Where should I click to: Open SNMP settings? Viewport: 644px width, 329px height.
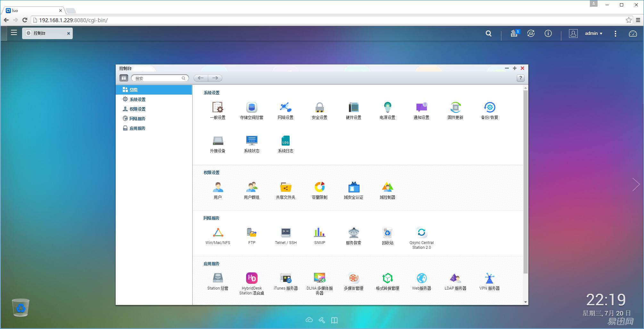pyautogui.click(x=320, y=236)
